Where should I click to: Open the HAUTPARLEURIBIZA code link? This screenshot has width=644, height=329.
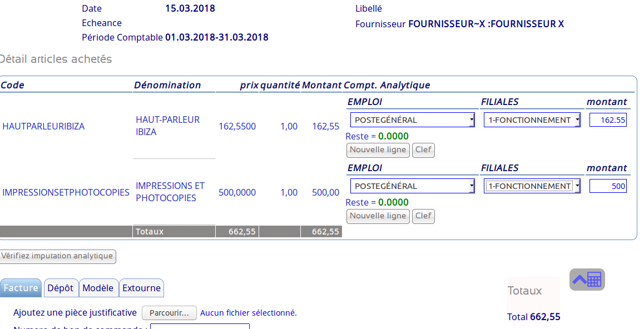pyautogui.click(x=43, y=126)
